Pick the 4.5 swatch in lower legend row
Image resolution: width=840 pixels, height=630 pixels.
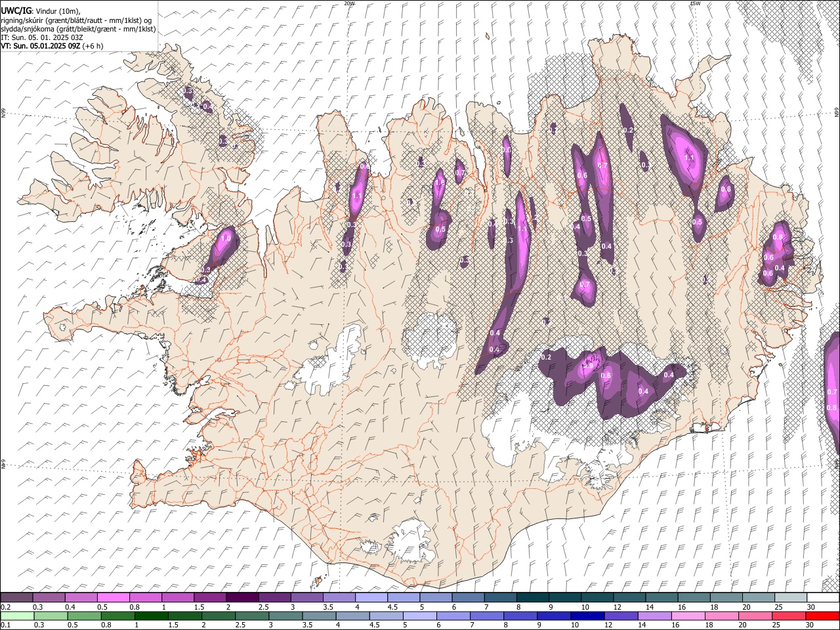tap(387, 616)
